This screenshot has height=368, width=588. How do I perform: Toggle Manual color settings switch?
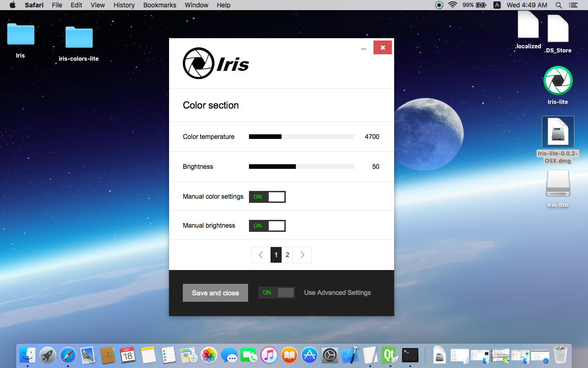click(x=267, y=197)
